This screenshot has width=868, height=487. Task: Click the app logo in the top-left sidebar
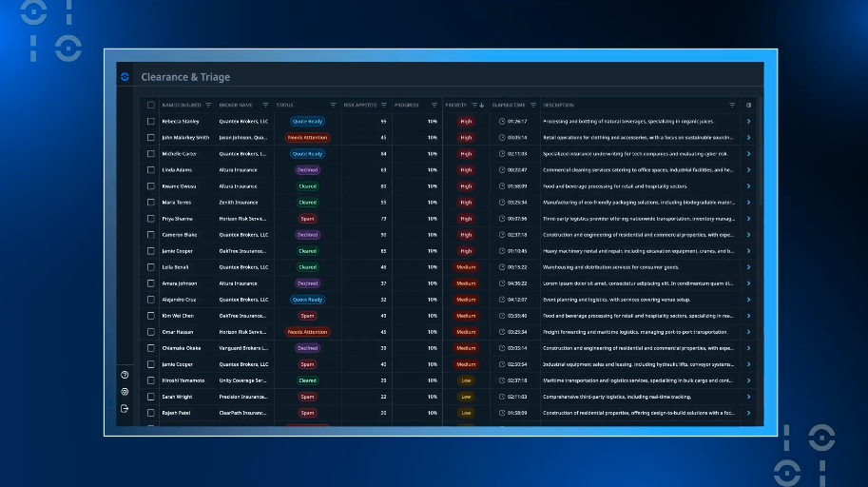(125, 77)
